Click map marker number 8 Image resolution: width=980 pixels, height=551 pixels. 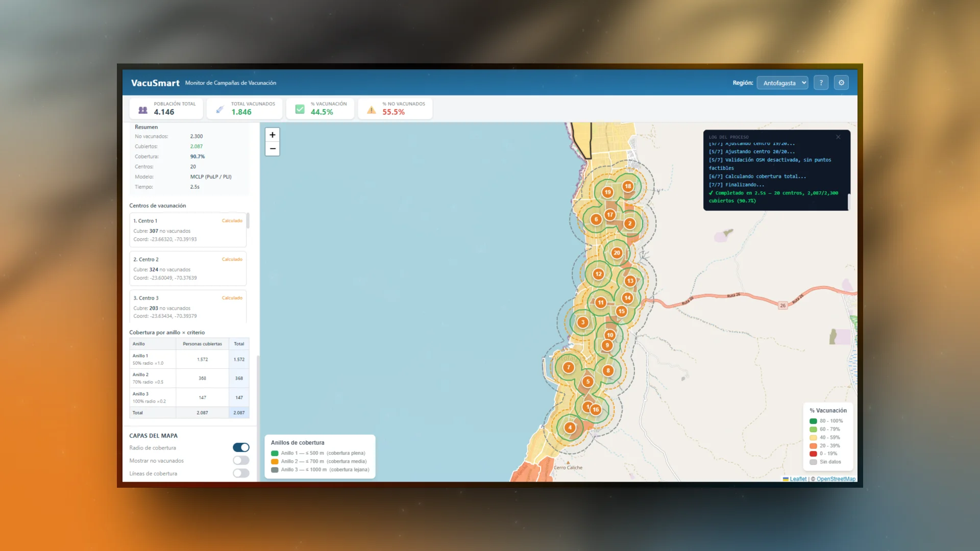(608, 371)
